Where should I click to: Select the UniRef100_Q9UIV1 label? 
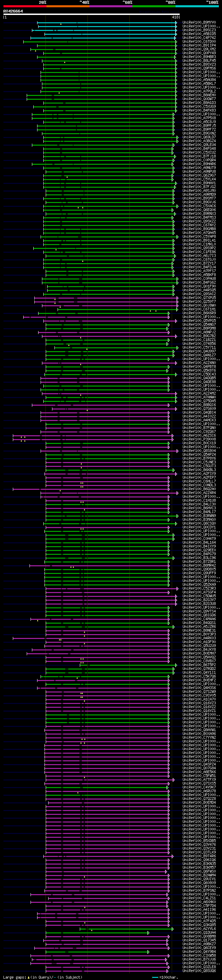tap(199, 879)
